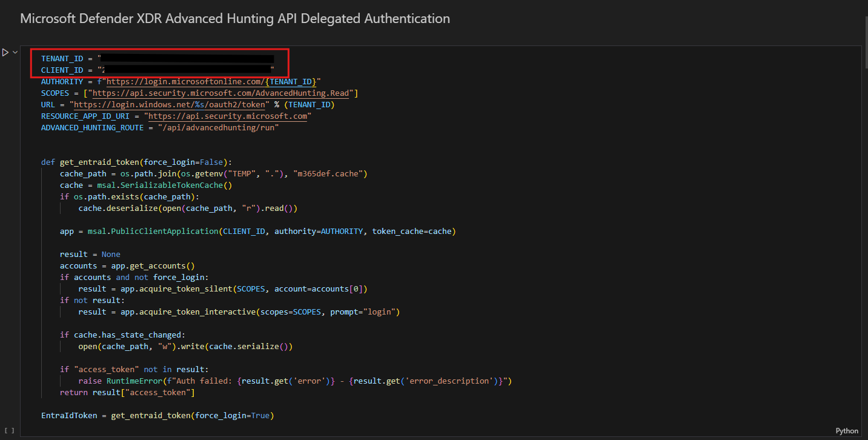Click the "/api/advancedhunting/run" string
Screen dimensions: 868x440
point(218,128)
